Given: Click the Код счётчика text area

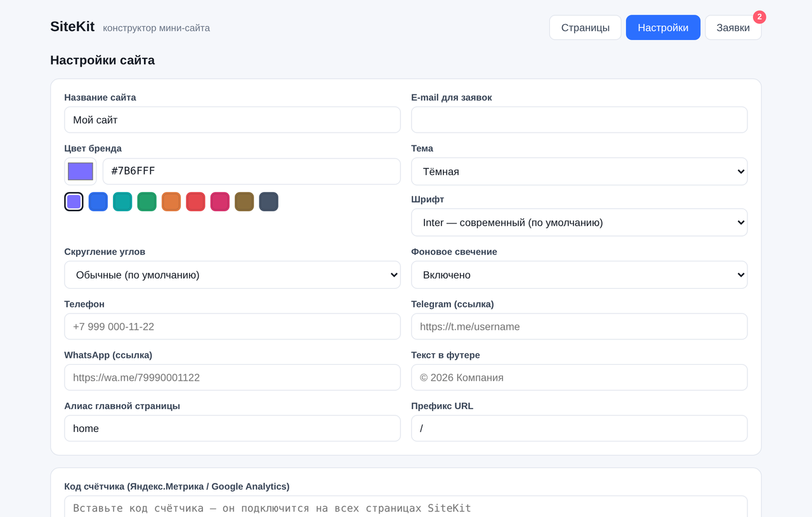Looking at the screenshot, I should tap(406, 507).
